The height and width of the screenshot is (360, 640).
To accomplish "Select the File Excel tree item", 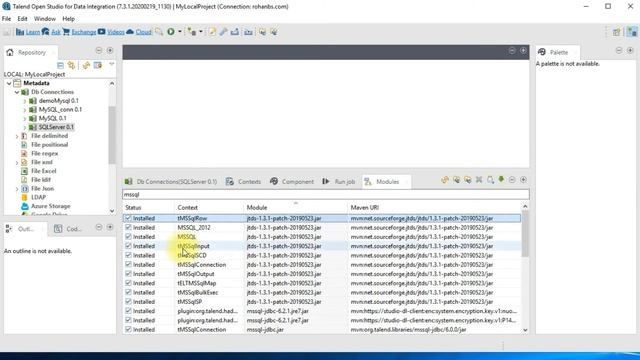I will tap(43, 171).
